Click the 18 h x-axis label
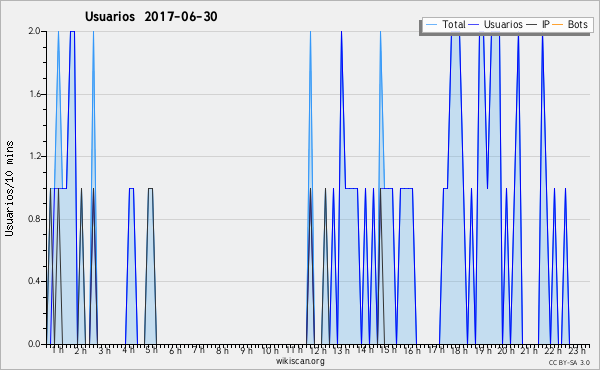This screenshot has width=600, height=370. [459, 350]
